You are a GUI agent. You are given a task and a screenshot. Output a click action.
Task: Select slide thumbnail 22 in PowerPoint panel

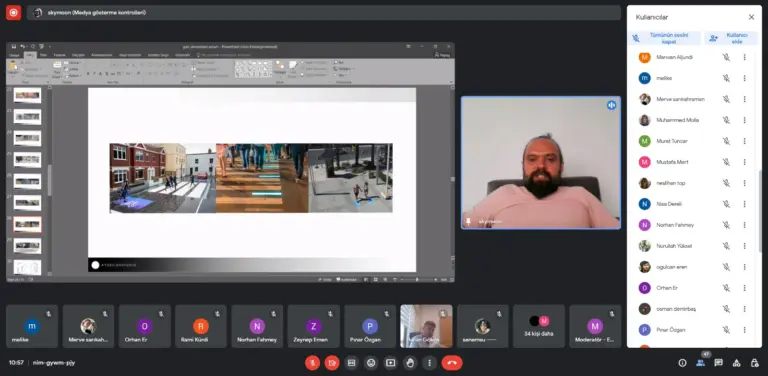pos(27,95)
